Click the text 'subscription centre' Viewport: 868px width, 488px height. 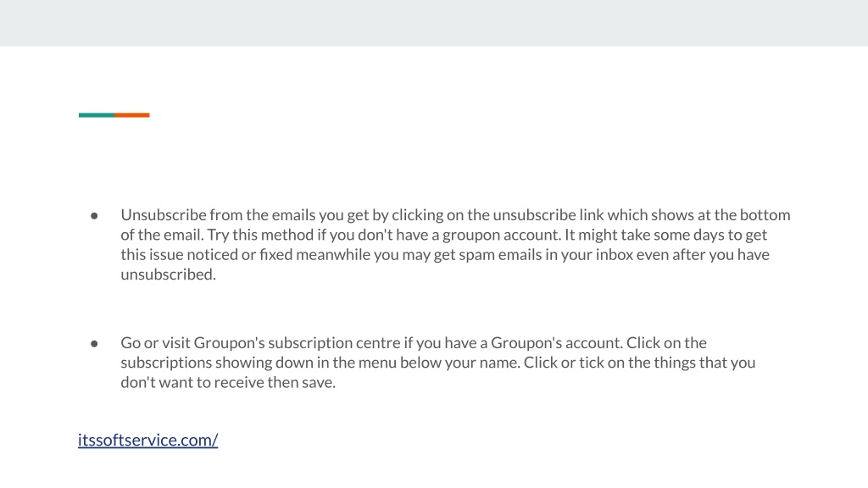[x=334, y=342]
